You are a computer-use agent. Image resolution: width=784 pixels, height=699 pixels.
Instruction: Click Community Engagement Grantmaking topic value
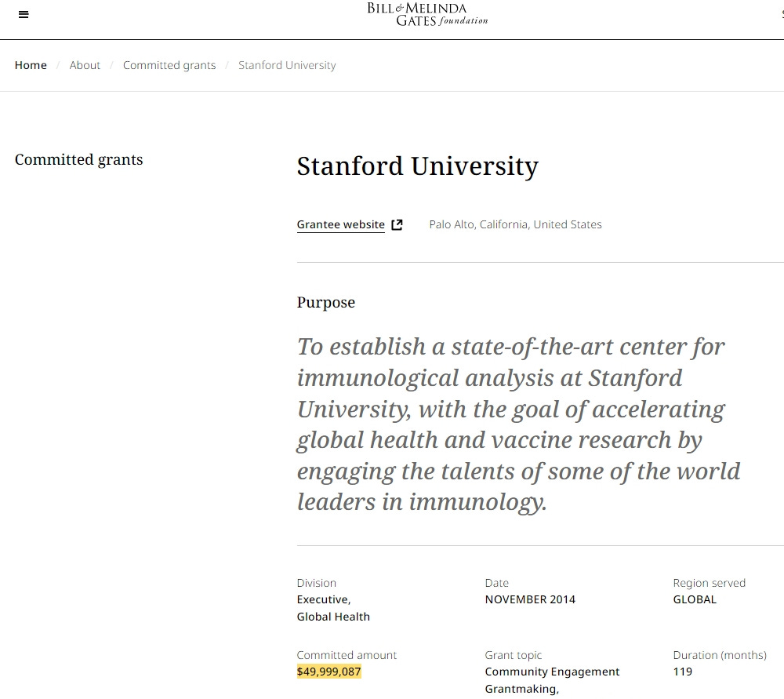(x=552, y=680)
